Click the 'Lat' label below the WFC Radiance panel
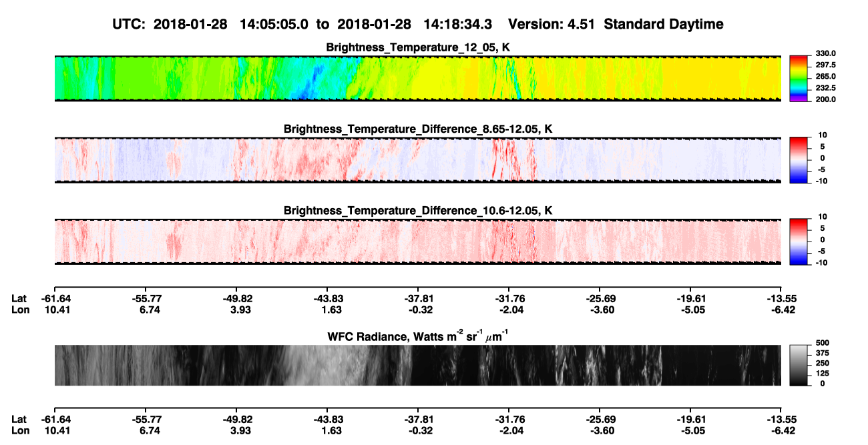This screenshot has height=445, width=868. (19, 419)
